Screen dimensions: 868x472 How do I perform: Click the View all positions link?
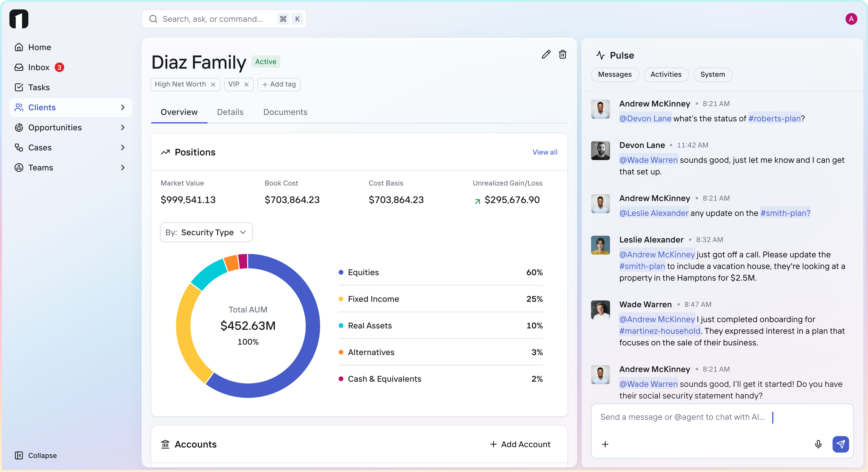[x=545, y=152]
